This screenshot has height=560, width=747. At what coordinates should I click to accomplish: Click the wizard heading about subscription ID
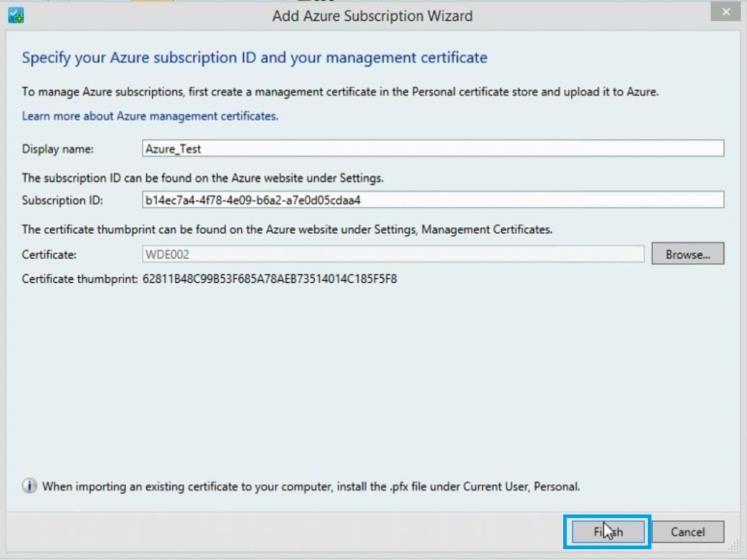[254, 58]
